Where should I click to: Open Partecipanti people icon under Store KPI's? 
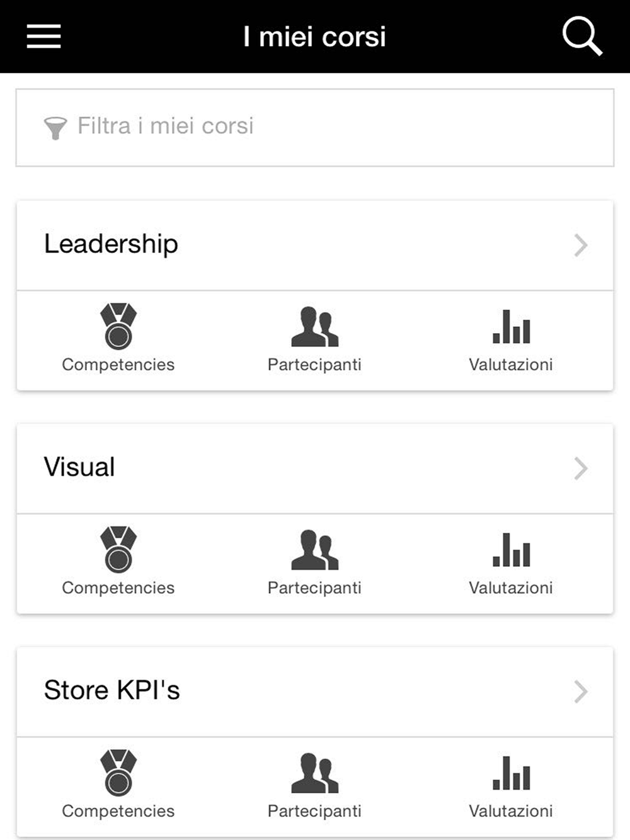pos(314,773)
